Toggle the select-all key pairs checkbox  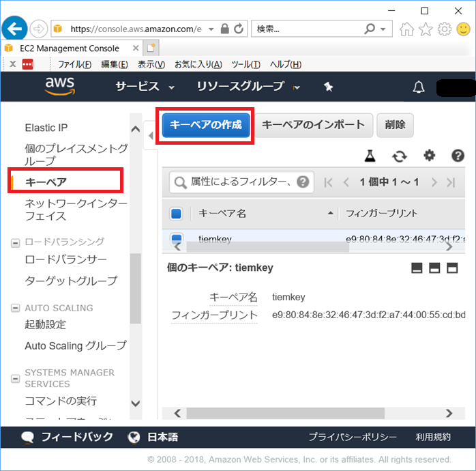[176, 214]
